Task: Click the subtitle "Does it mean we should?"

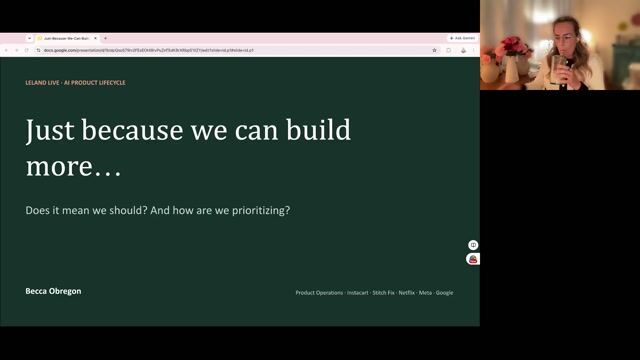Action: point(86,211)
